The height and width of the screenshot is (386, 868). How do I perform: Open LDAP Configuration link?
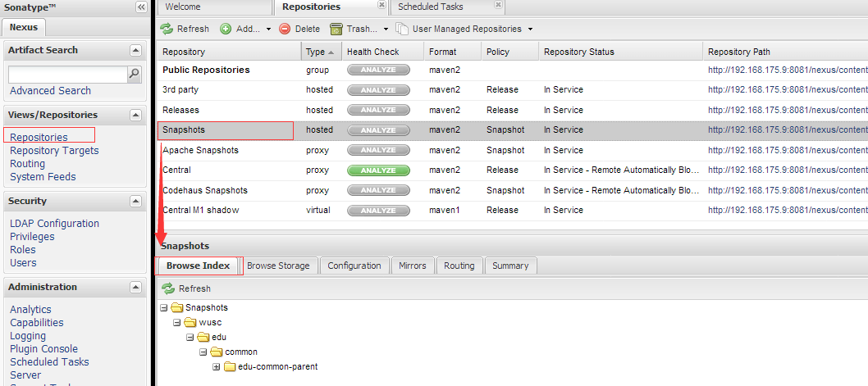[54, 224]
